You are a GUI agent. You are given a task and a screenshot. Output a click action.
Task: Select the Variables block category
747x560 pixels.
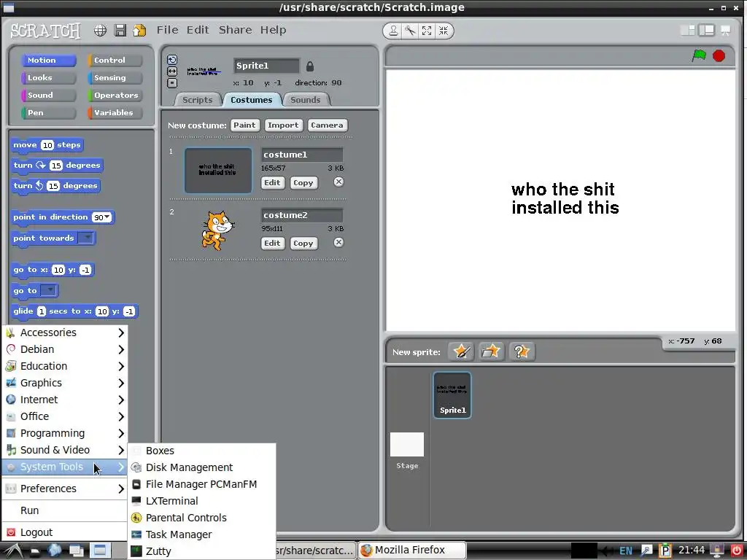click(115, 113)
